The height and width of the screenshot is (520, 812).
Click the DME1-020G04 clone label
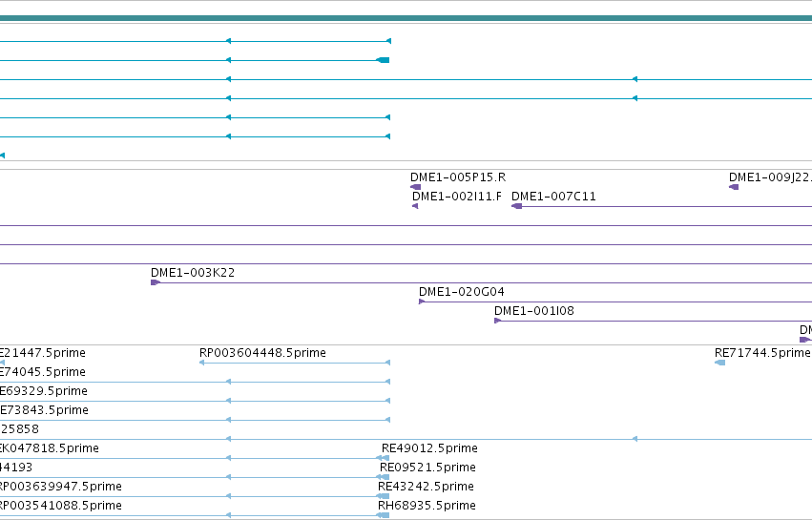pyautogui.click(x=462, y=292)
